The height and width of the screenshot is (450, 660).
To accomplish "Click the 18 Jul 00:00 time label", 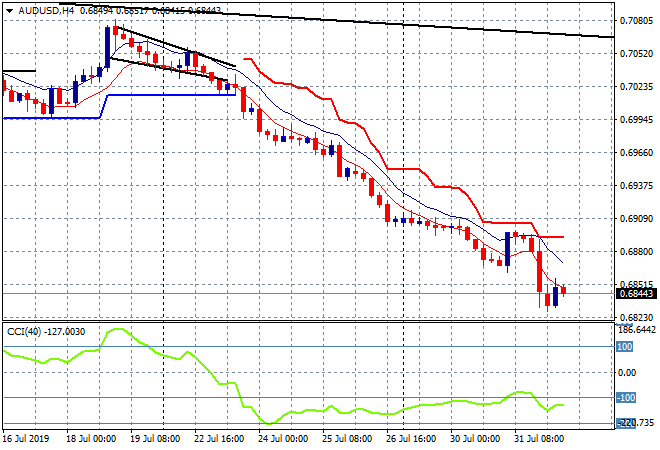I will click(x=90, y=439).
